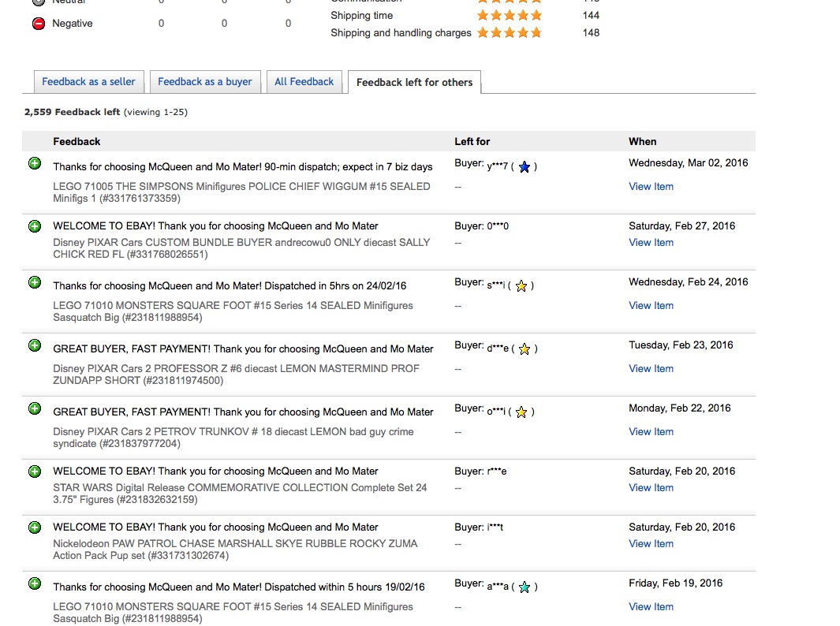Click the red Negative feedback icon
Viewport: 840px width, 626px height.
tap(39, 24)
